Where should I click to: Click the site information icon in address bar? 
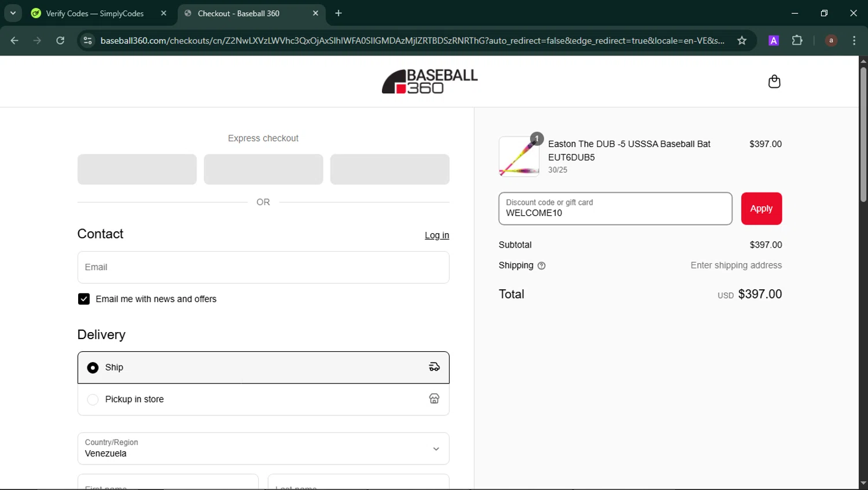point(88,40)
